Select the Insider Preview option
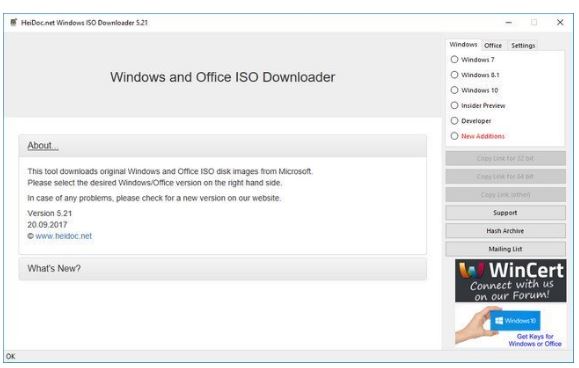Screen dimensions: 579x368 pyautogui.click(x=454, y=106)
